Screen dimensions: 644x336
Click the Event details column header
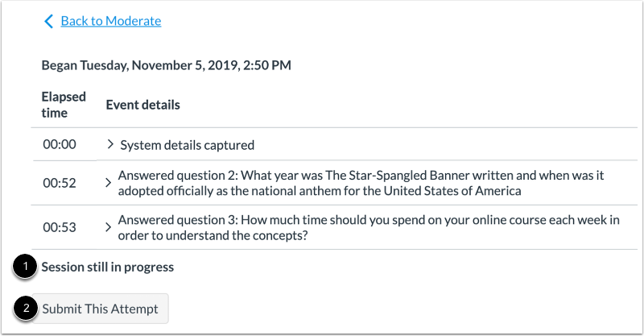pyautogui.click(x=142, y=105)
